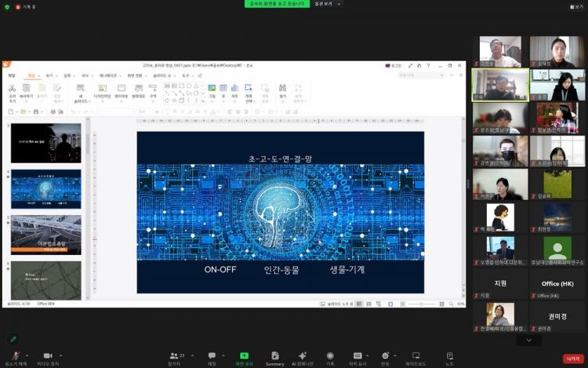Click the help question mark icon
The height and width of the screenshot is (368, 588).
[x=428, y=66]
